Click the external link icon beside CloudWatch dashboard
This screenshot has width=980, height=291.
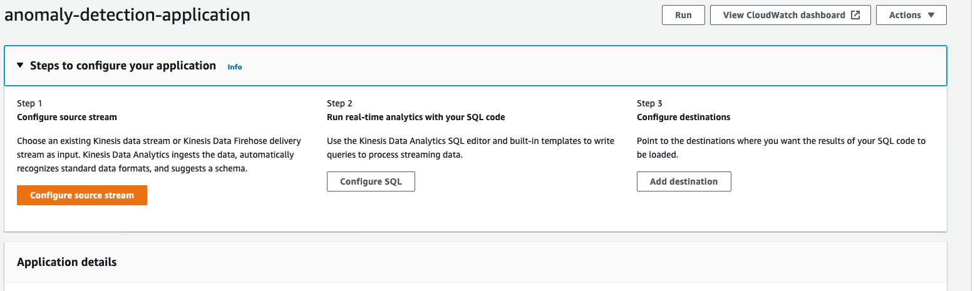[855, 15]
